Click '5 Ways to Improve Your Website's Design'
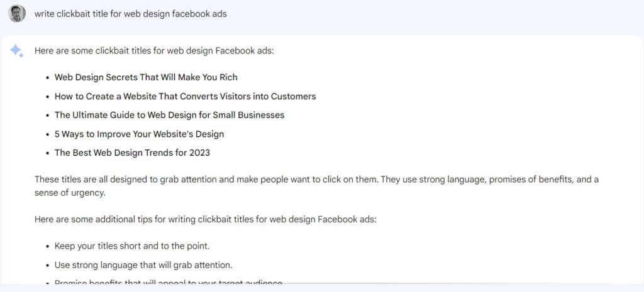644x292 pixels. coord(139,134)
